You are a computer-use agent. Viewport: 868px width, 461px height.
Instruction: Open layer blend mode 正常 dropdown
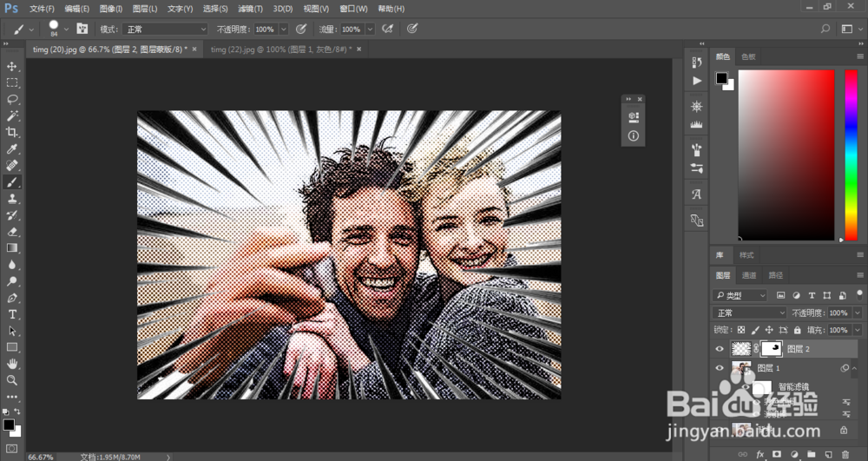point(750,313)
